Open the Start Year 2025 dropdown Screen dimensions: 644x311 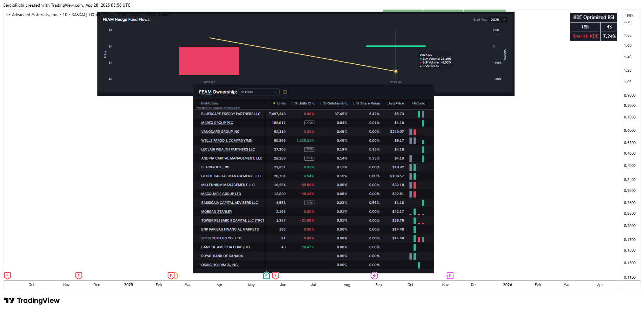(x=498, y=20)
